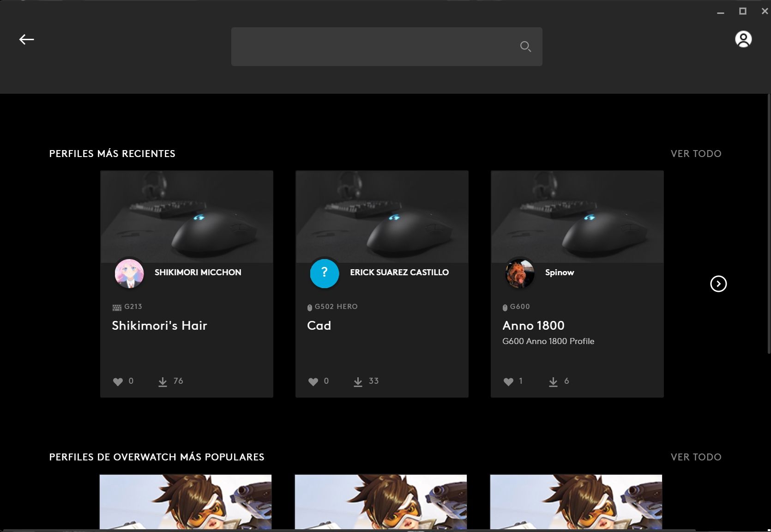Click the vertical scrollbar on the right
This screenshot has width=771, height=532.
(769, 224)
